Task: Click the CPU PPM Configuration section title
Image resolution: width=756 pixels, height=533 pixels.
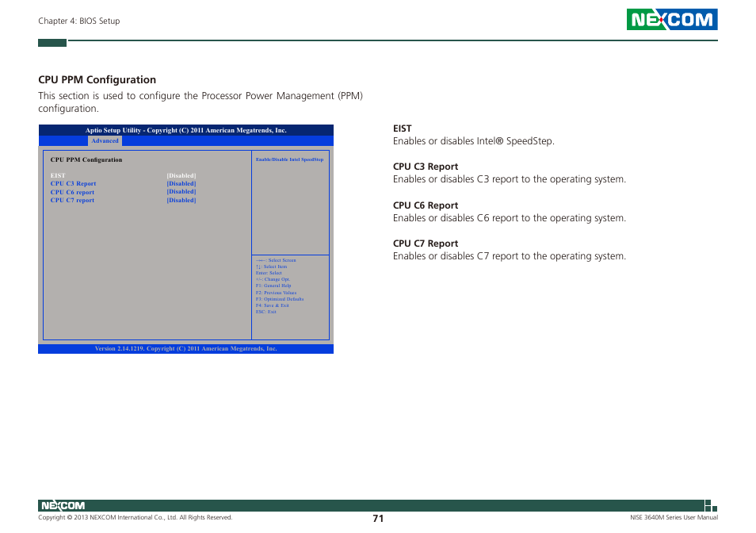Action: coord(97,79)
